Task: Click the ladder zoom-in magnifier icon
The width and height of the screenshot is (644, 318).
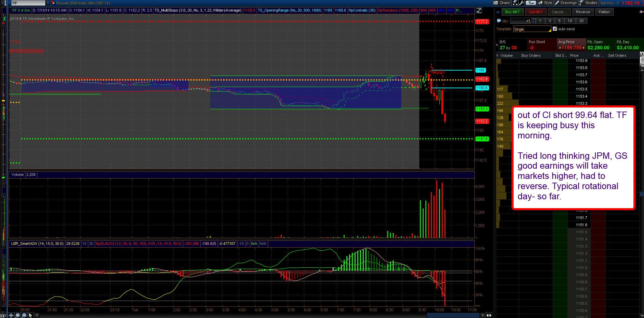Action: click(642, 54)
